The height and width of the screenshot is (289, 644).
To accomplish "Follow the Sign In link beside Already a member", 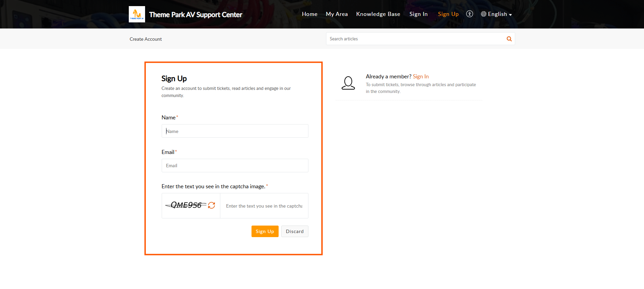I will (x=421, y=76).
